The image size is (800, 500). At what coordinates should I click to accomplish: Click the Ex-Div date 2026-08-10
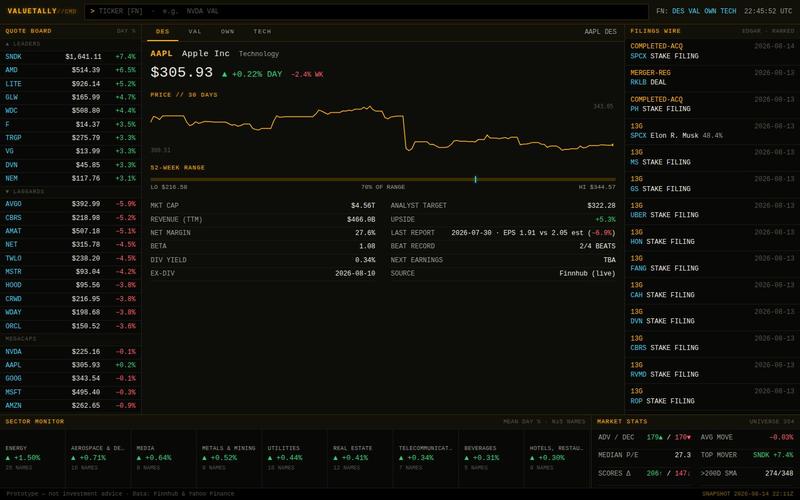tap(355, 273)
